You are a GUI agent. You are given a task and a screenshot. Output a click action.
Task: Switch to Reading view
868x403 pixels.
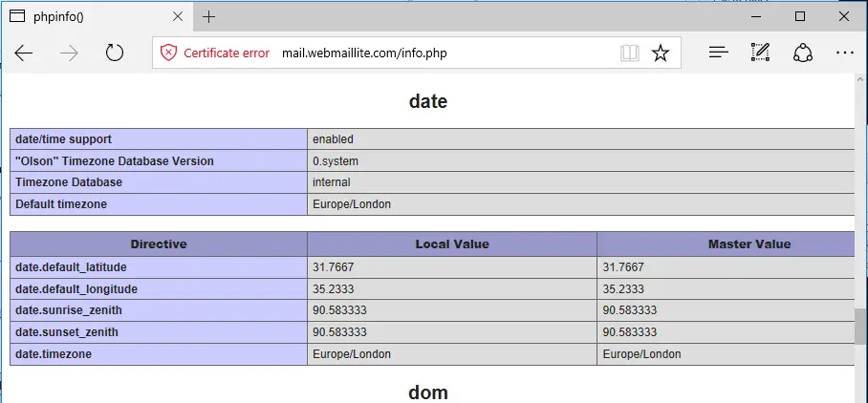[x=629, y=53]
